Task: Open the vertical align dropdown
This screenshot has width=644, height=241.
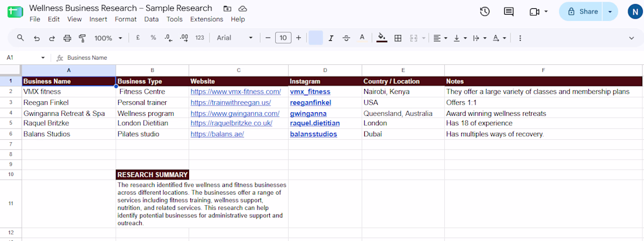Action: 460,38
